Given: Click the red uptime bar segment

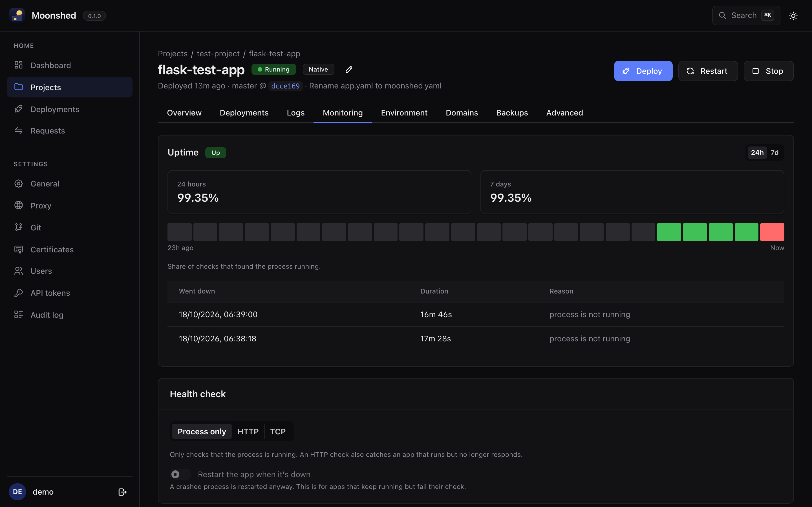Looking at the screenshot, I should [772, 232].
